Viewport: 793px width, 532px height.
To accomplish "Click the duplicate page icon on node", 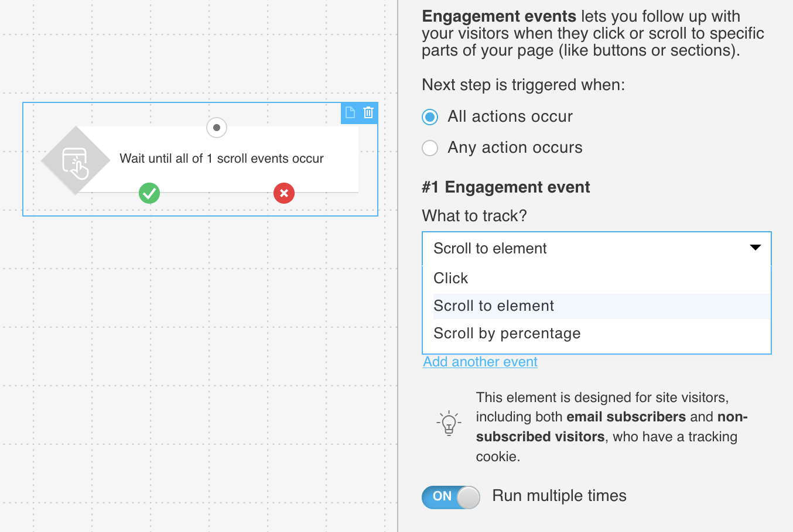I will (350, 112).
